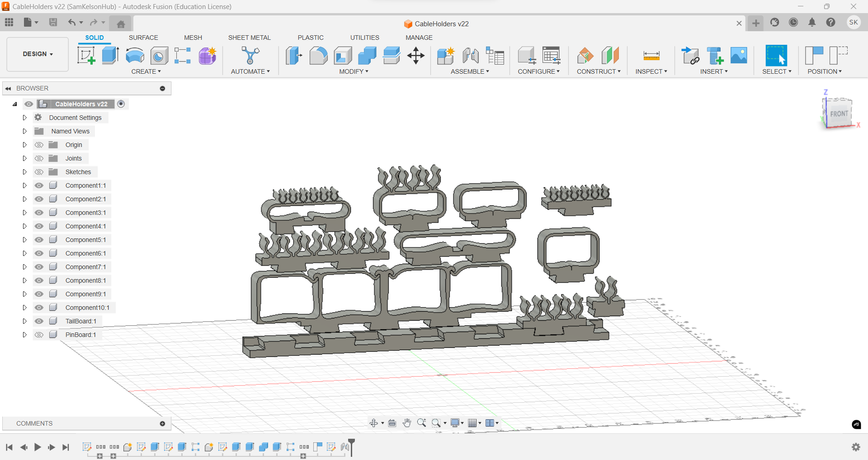Expand the Named Views folder
Viewport: 868px width, 460px height.
point(25,131)
